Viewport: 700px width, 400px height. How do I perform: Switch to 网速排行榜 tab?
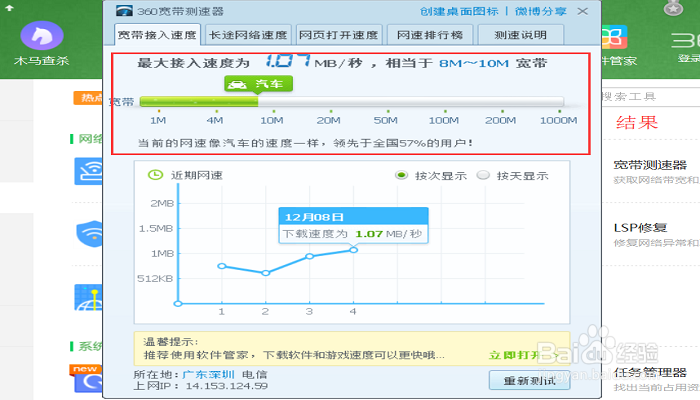(x=430, y=35)
